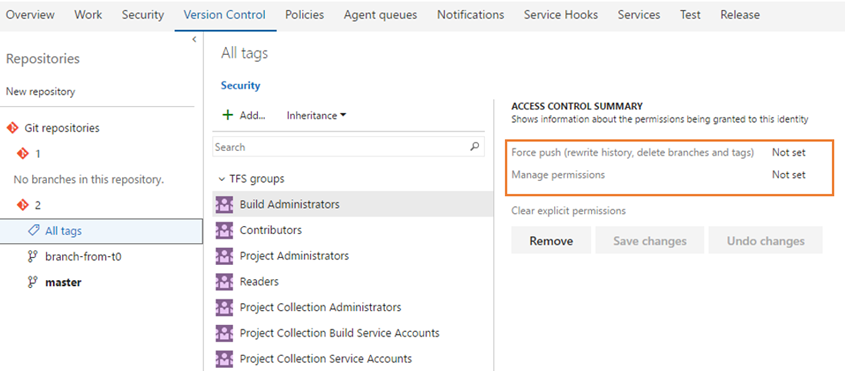
Task: Click the green plus Add icon
Action: coord(228,115)
